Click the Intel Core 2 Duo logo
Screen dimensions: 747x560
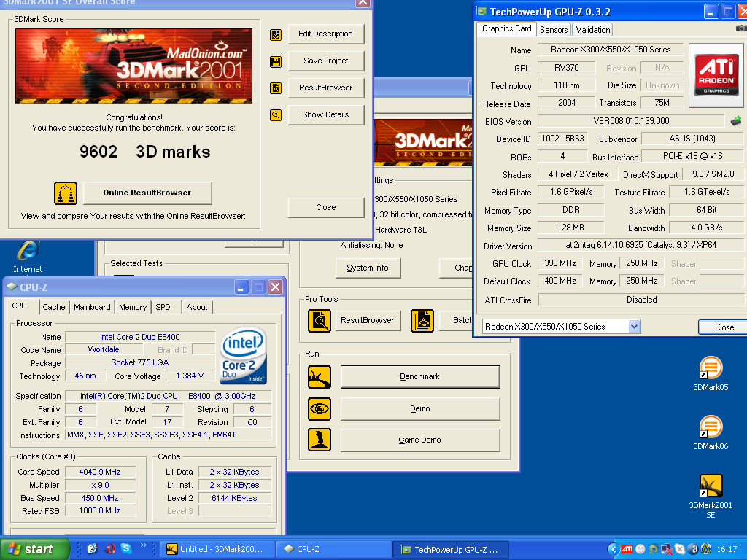[x=244, y=355]
